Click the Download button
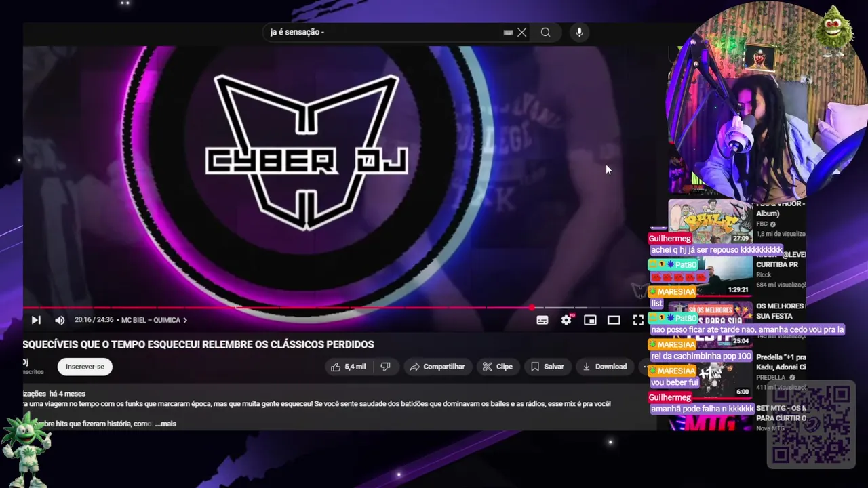This screenshot has height=488, width=868. coord(604,367)
